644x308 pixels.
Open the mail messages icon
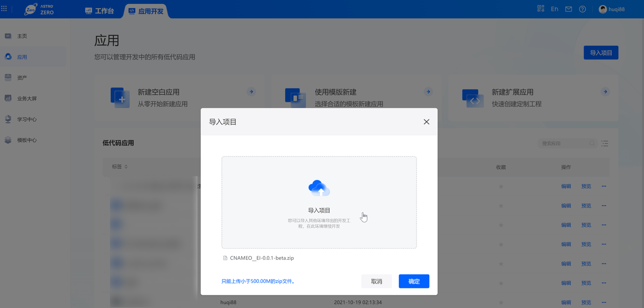click(x=569, y=9)
